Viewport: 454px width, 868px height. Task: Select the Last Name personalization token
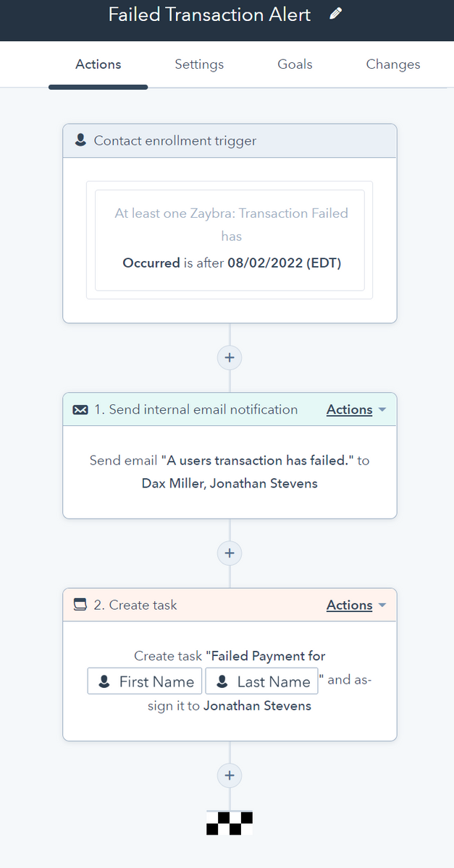(261, 681)
